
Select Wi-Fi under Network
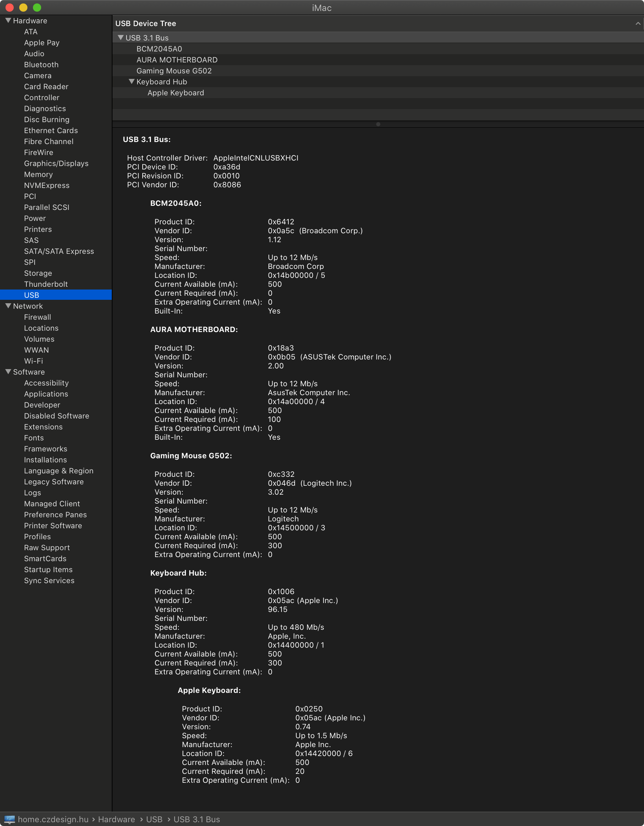click(x=34, y=361)
